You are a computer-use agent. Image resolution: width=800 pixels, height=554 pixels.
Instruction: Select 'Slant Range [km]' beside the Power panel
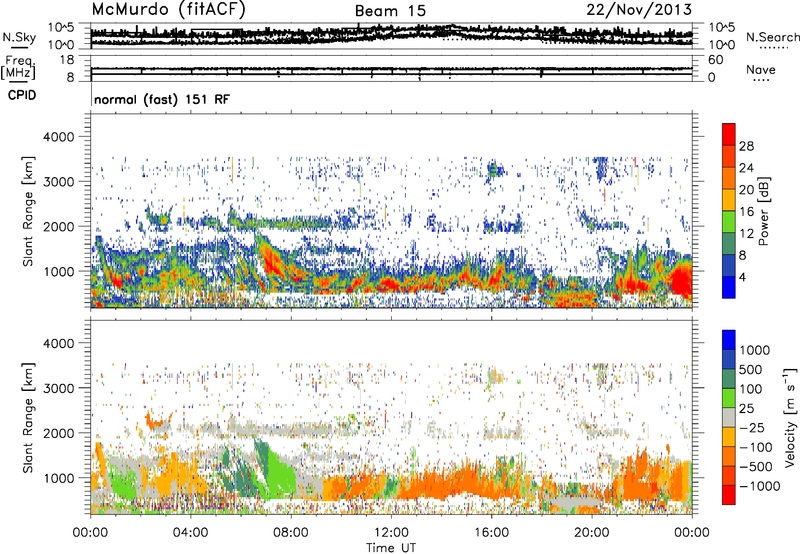click(x=29, y=211)
